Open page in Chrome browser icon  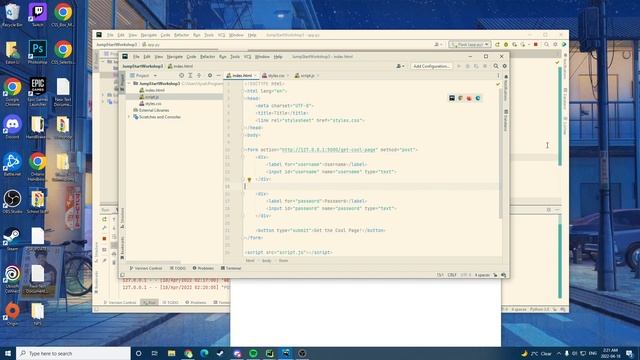point(460,98)
